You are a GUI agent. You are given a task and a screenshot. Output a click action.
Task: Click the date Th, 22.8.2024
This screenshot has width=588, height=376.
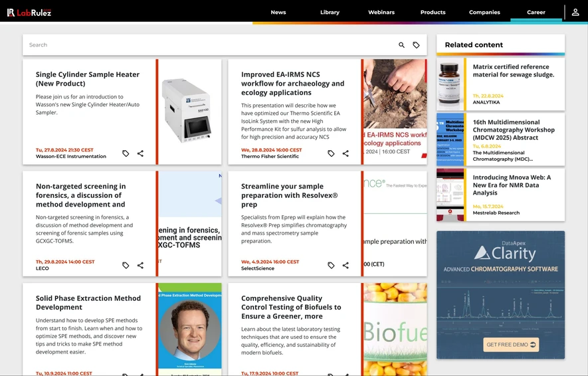pyautogui.click(x=488, y=96)
